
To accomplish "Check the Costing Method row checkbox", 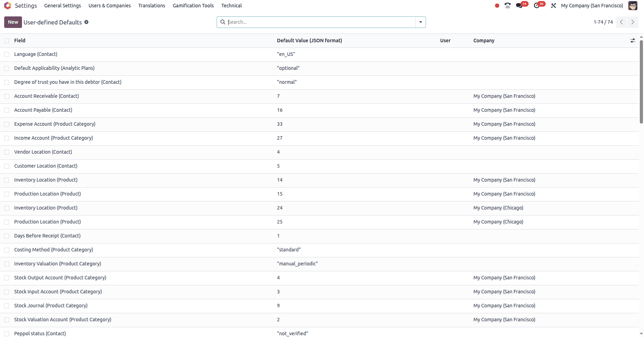I will point(7,250).
